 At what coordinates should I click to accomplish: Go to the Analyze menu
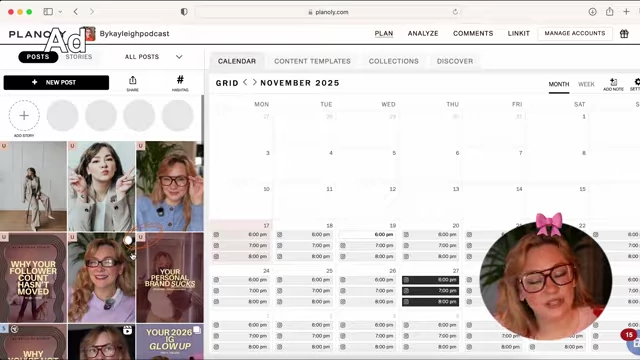[x=423, y=33]
